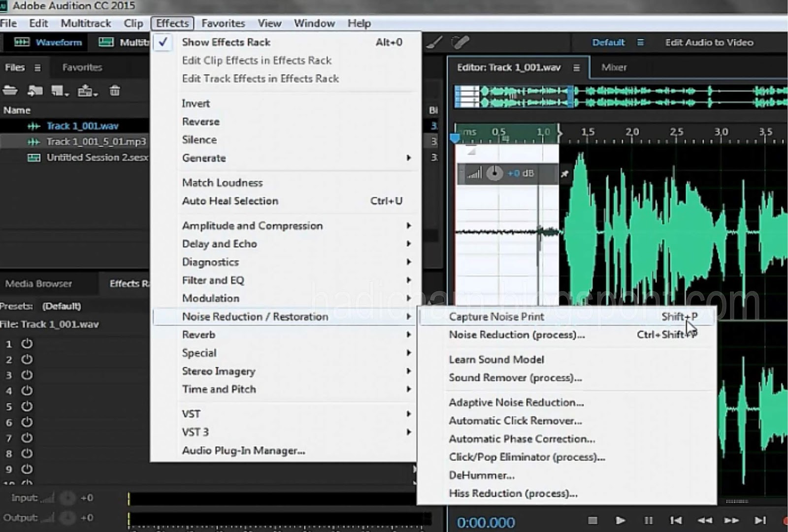The height and width of the screenshot is (532, 788).
Task: Expand the Diagnostics submenu
Action: click(286, 262)
